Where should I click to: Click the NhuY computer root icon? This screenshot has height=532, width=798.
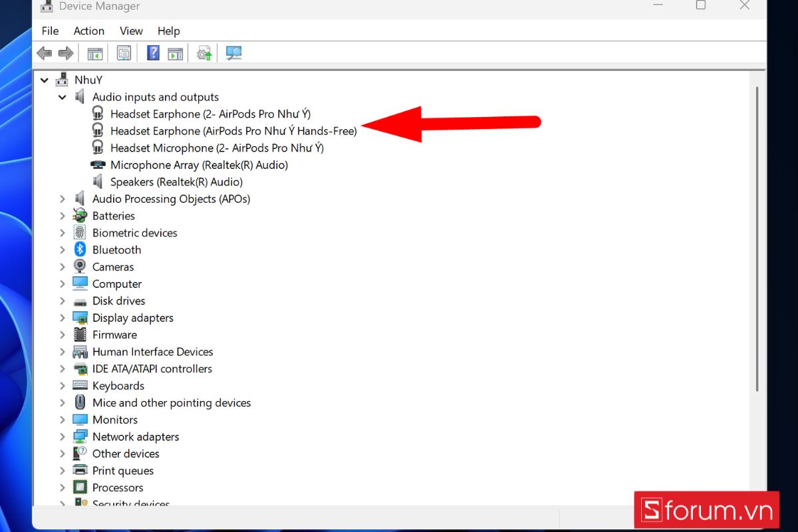(x=62, y=80)
